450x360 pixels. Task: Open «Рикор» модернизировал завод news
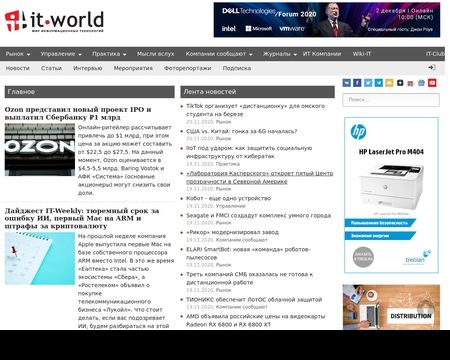[x=232, y=232]
